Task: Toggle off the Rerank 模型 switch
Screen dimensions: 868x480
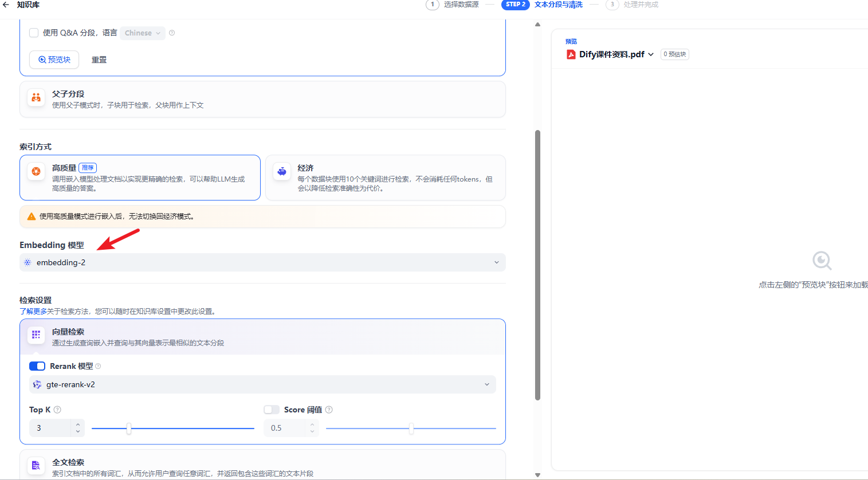Action: pos(37,367)
